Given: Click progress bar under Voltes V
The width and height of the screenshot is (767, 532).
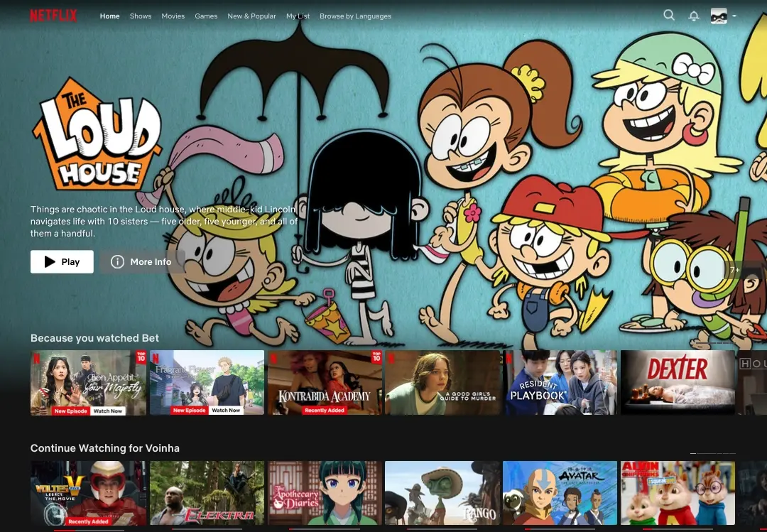Looking at the screenshot, I should (x=89, y=530).
